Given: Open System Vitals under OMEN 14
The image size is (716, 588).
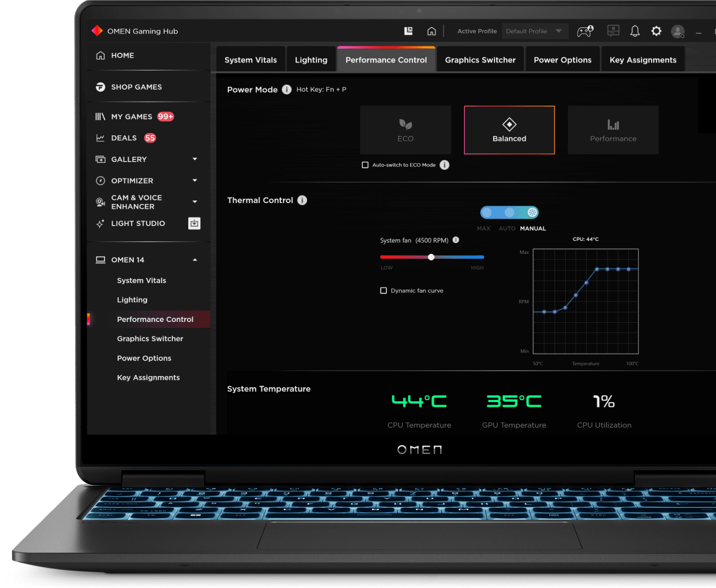Looking at the screenshot, I should click(x=142, y=280).
